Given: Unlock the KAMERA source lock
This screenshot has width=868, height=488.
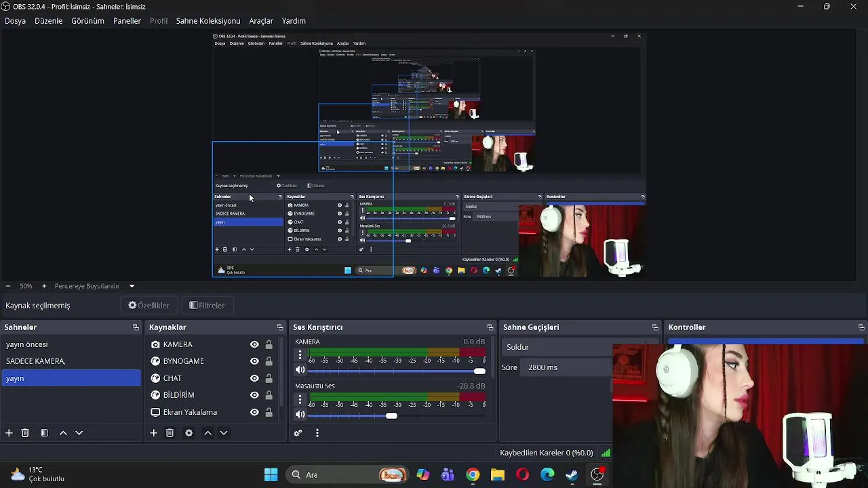Looking at the screenshot, I should click(x=269, y=344).
